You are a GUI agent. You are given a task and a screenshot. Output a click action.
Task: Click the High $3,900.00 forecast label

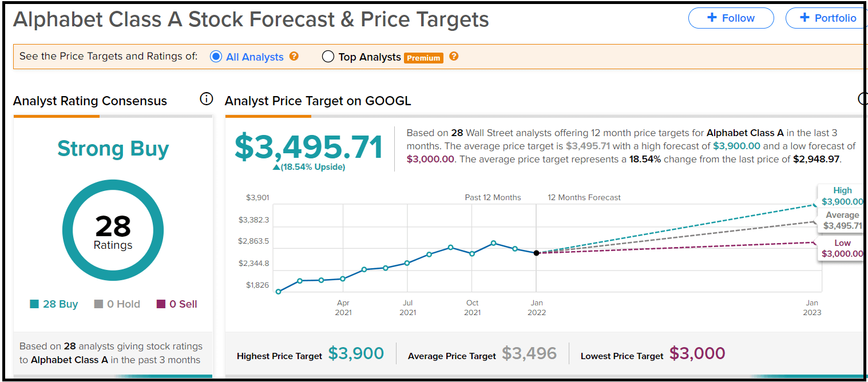click(x=842, y=196)
